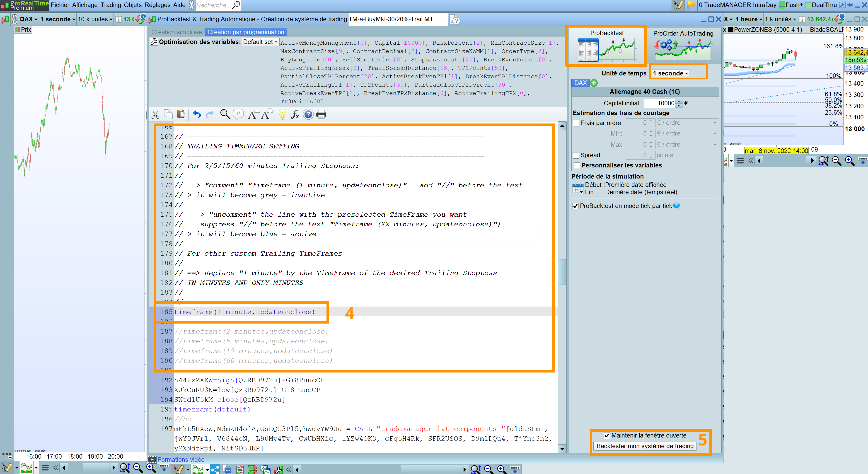868x474 pixels.
Task: Open Unité de temps 1 seconde dropdown
Action: 670,73
